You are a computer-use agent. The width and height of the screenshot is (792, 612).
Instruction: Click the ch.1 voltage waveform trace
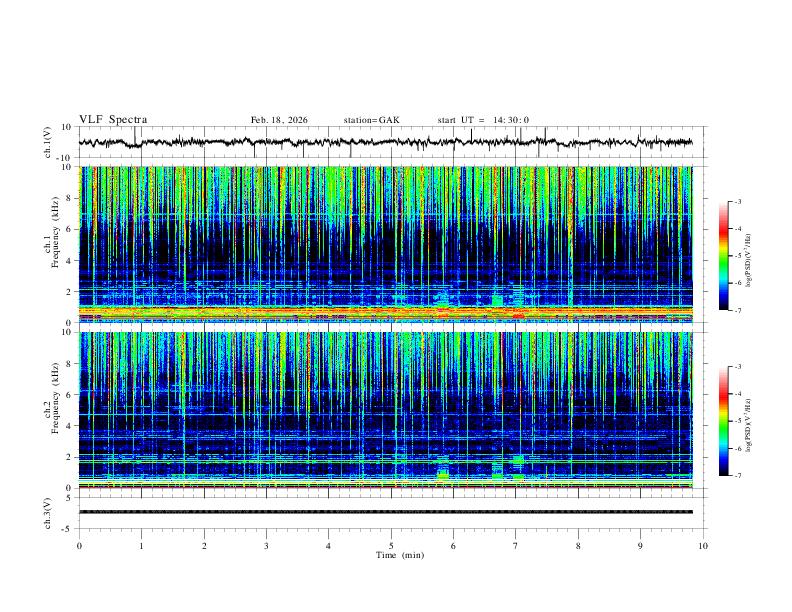(x=385, y=142)
